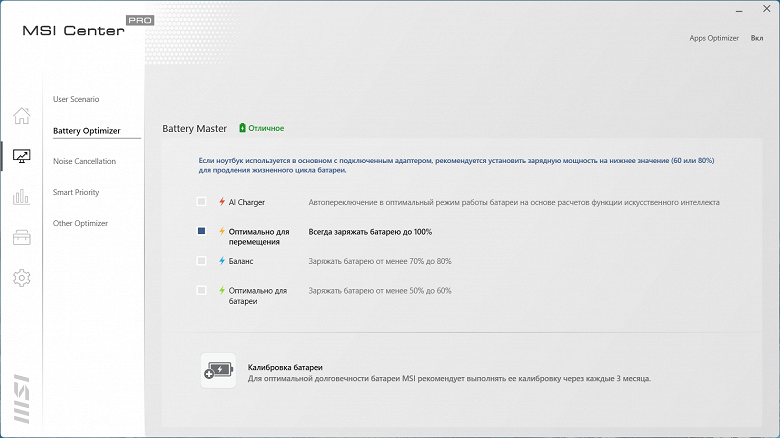
Task: Click orange lightning icon beside Оптимально для перемещения
Action: 222,231
